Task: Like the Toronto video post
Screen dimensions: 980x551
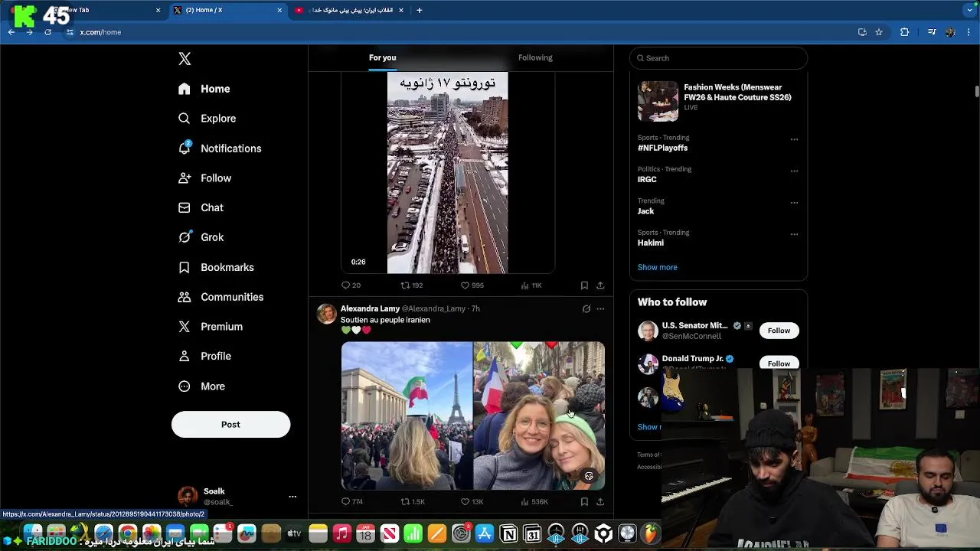Action: pos(472,285)
